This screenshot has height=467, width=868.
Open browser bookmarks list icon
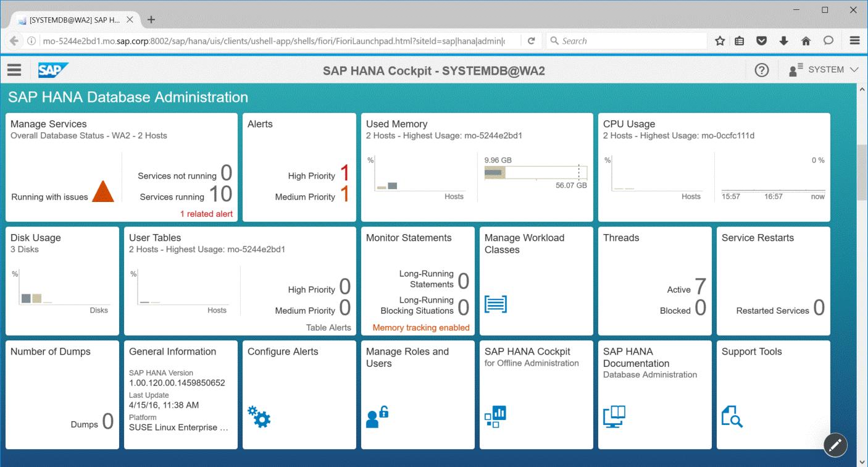coord(740,41)
